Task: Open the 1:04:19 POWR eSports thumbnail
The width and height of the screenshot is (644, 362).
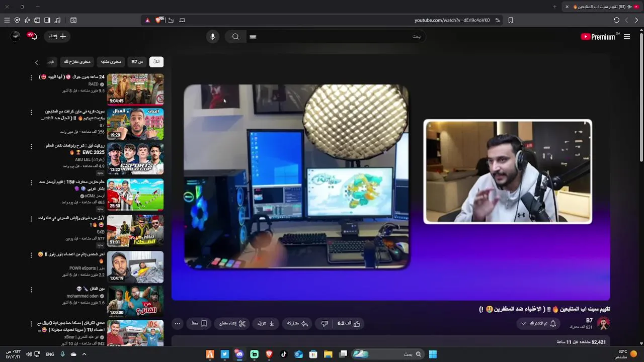Action: click(135, 267)
